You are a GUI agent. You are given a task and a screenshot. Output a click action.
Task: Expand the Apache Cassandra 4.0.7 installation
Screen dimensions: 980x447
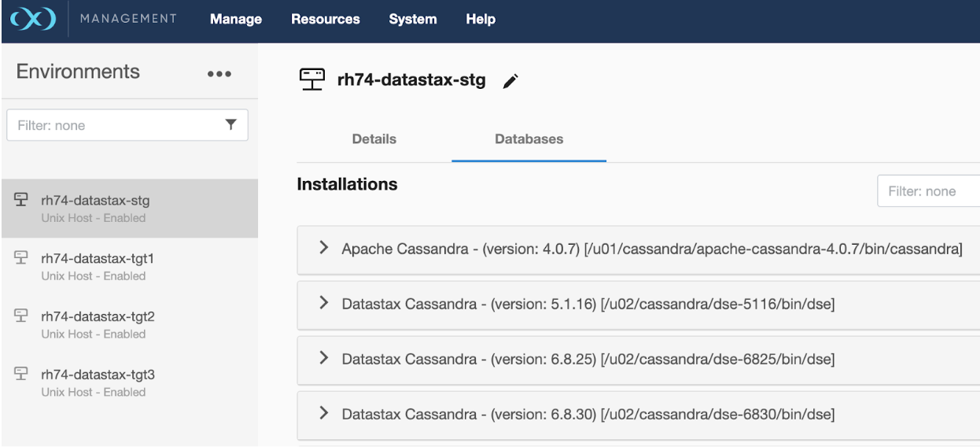point(323,248)
